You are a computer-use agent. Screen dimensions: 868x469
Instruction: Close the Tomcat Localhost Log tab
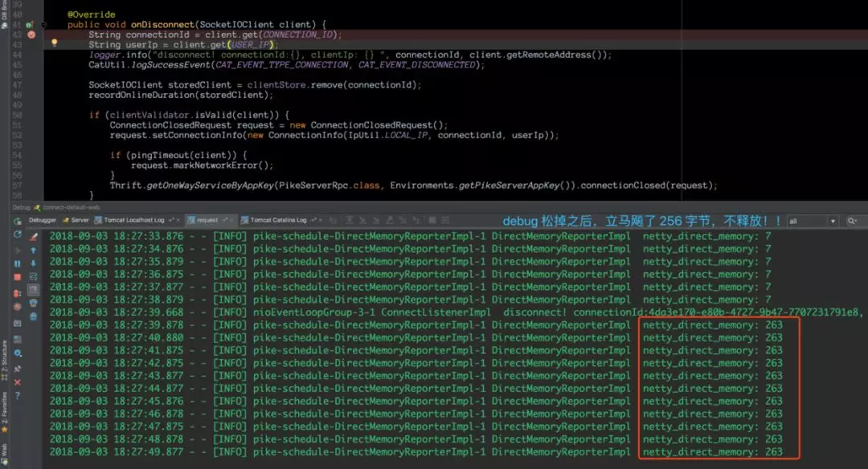point(178,220)
